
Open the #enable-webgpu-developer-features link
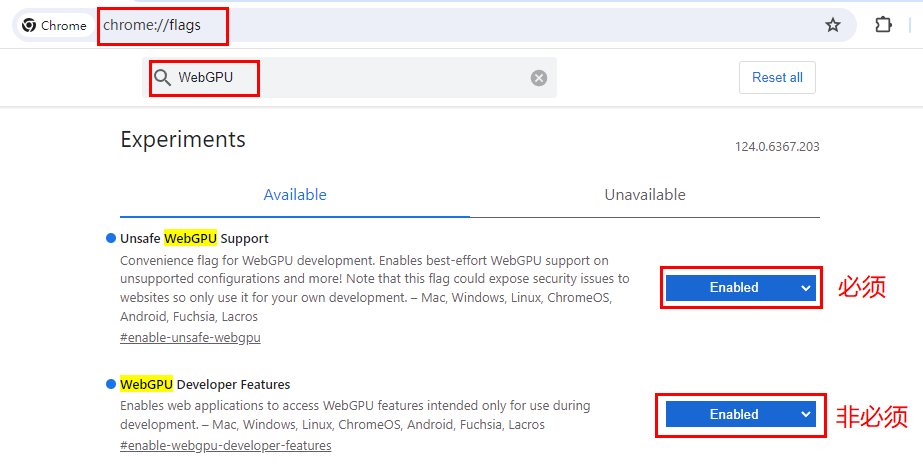225,446
